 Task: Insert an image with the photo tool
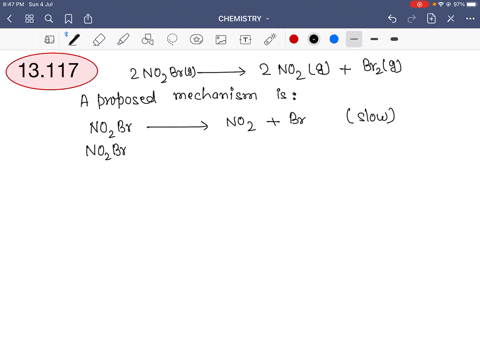pyautogui.click(x=221, y=40)
